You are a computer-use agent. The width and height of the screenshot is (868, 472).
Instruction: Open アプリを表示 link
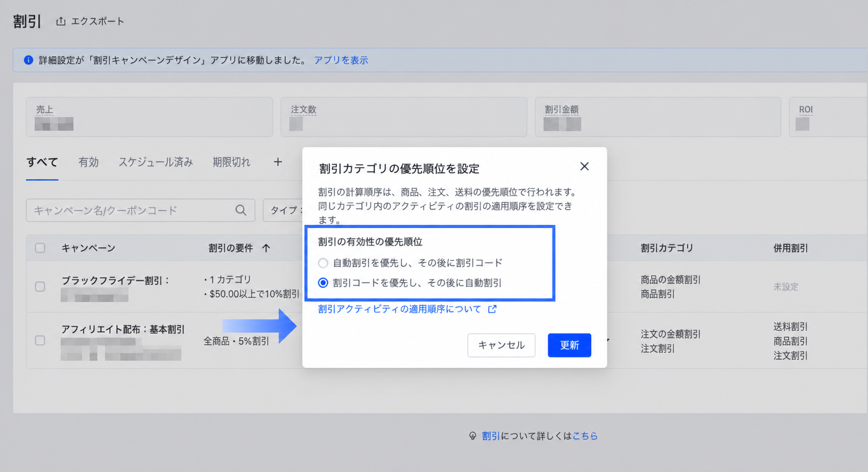coord(341,60)
